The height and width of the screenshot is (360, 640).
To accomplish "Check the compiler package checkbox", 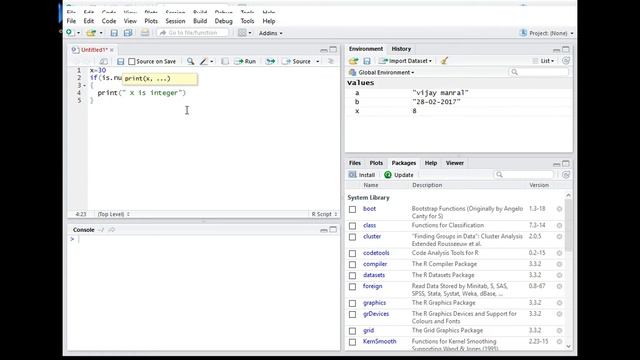I will (352, 264).
